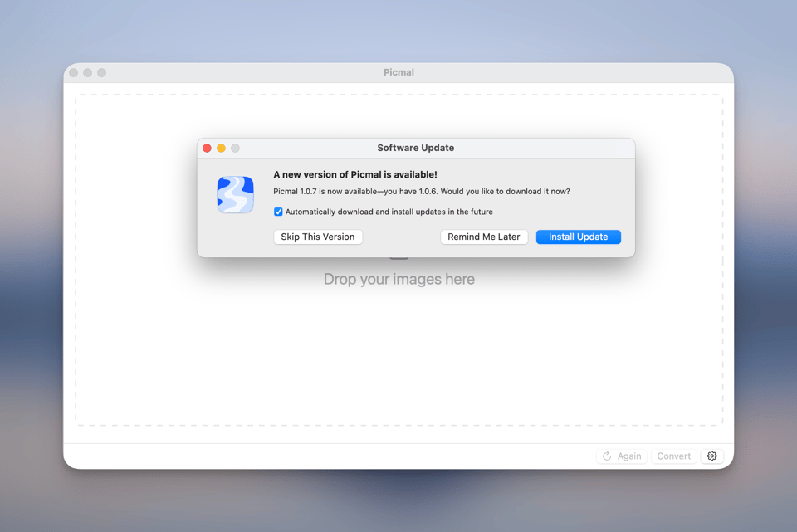Close the Software Update dialog with the red button
The height and width of the screenshot is (532, 797).
[x=207, y=148]
